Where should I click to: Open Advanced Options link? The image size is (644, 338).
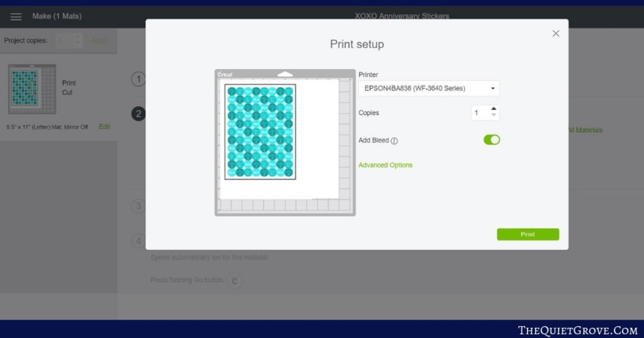pos(386,165)
